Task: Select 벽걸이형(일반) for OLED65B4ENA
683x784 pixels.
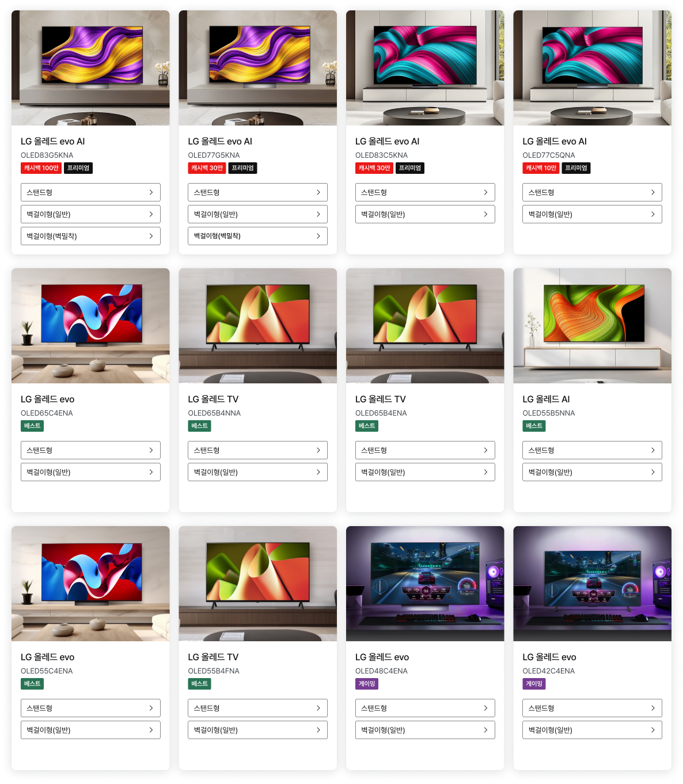Action: (x=425, y=472)
